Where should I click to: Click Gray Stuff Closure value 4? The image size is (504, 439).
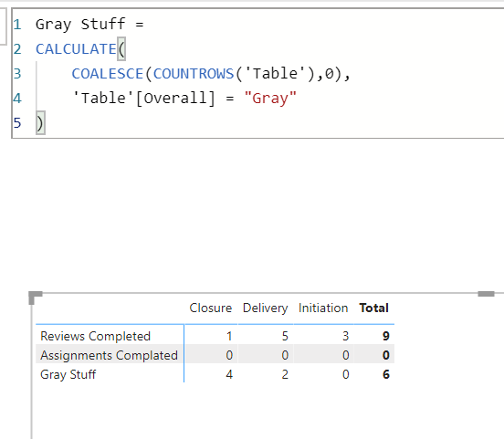pos(229,375)
